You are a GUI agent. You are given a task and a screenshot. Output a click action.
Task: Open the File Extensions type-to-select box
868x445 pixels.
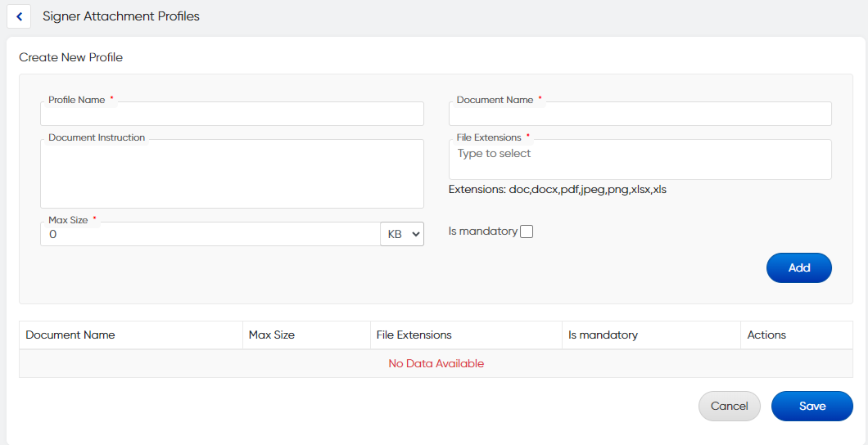(x=640, y=159)
